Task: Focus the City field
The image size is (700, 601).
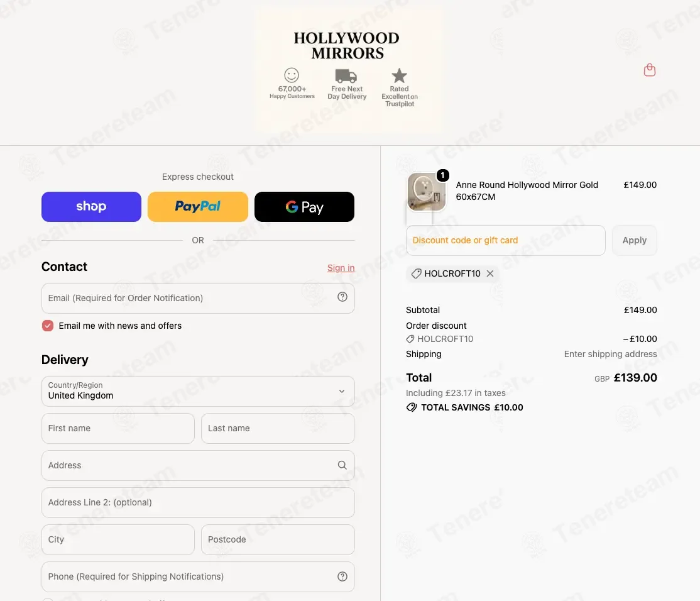Action: [118, 539]
